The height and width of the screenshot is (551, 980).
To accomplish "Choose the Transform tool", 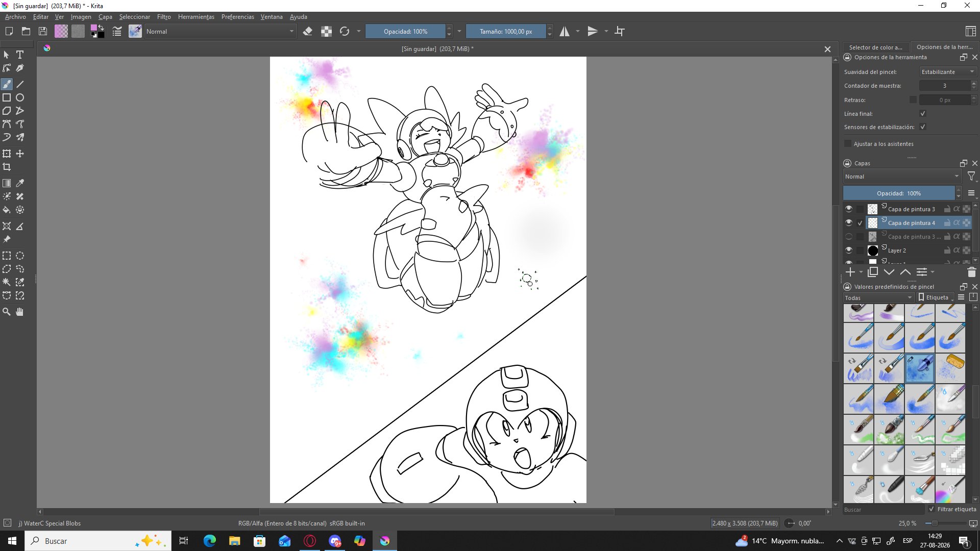I will coord(7,154).
